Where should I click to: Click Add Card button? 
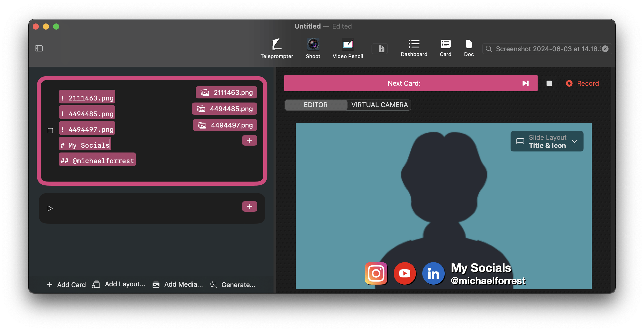pos(66,284)
